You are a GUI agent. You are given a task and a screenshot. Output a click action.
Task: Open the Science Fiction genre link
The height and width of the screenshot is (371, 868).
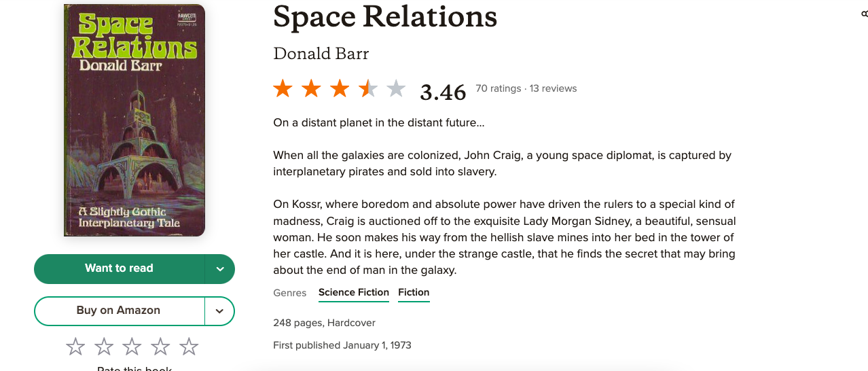pyautogui.click(x=354, y=293)
